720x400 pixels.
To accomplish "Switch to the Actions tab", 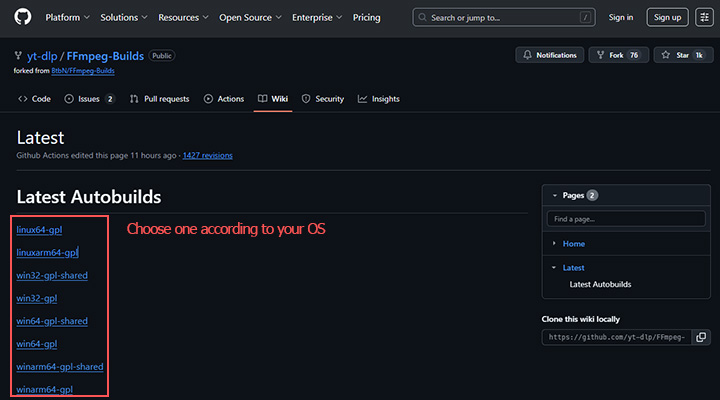I will (224, 99).
